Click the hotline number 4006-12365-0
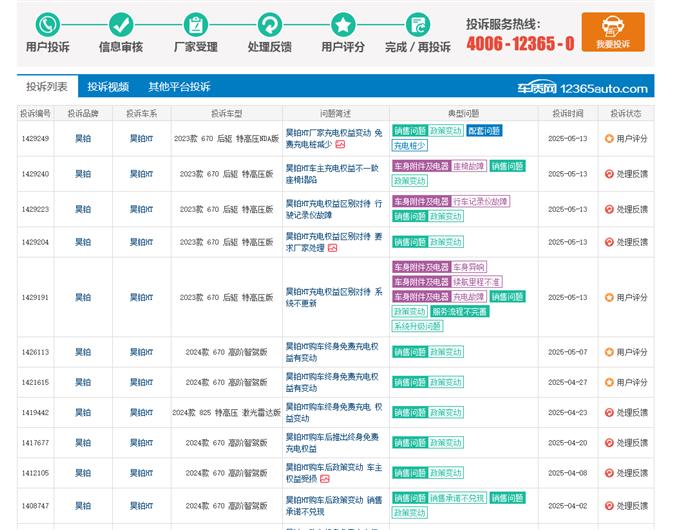The image size is (700, 530). pyautogui.click(x=520, y=43)
